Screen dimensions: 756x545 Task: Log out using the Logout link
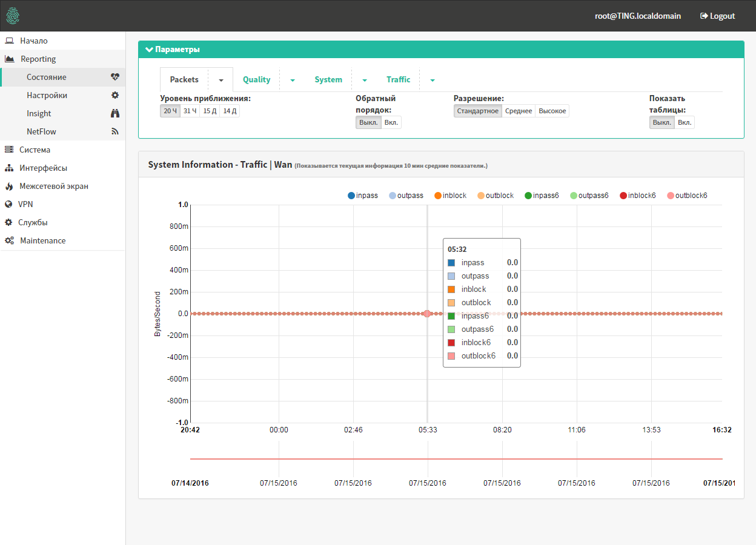[717, 16]
